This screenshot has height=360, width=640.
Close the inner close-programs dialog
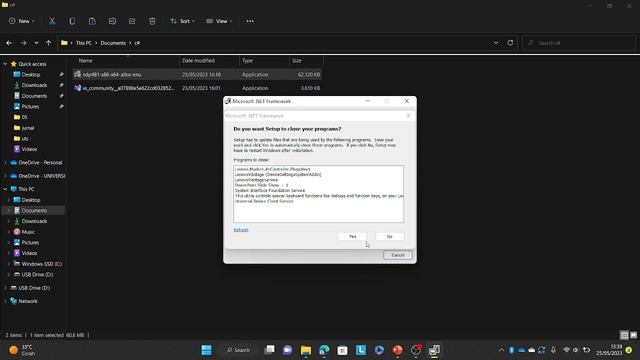[409, 116]
